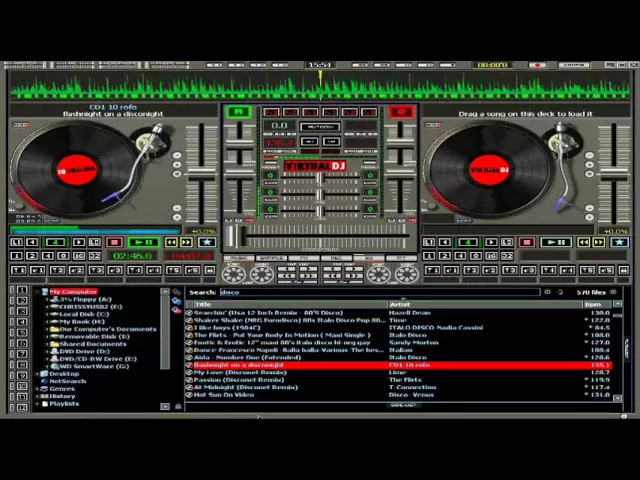Viewport: 640px width, 480px height.
Task: Expand the DVD Drive (D:) node
Action: click(47, 352)
